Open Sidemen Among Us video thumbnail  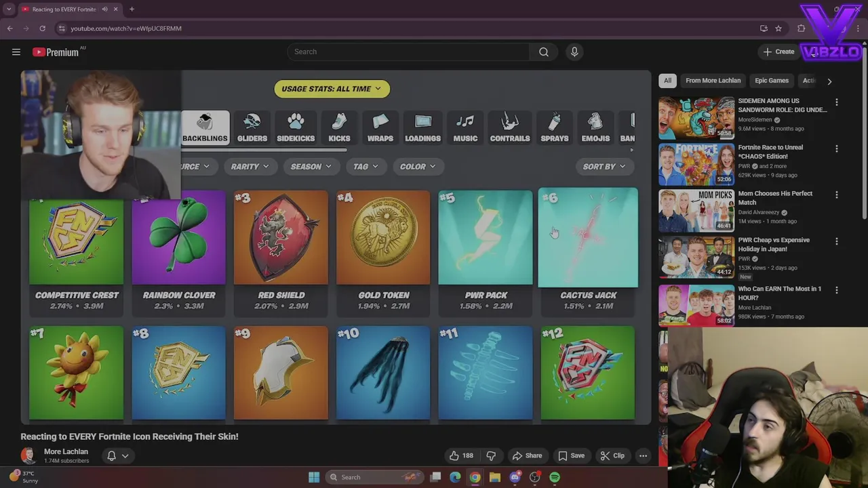click(696, 117)
